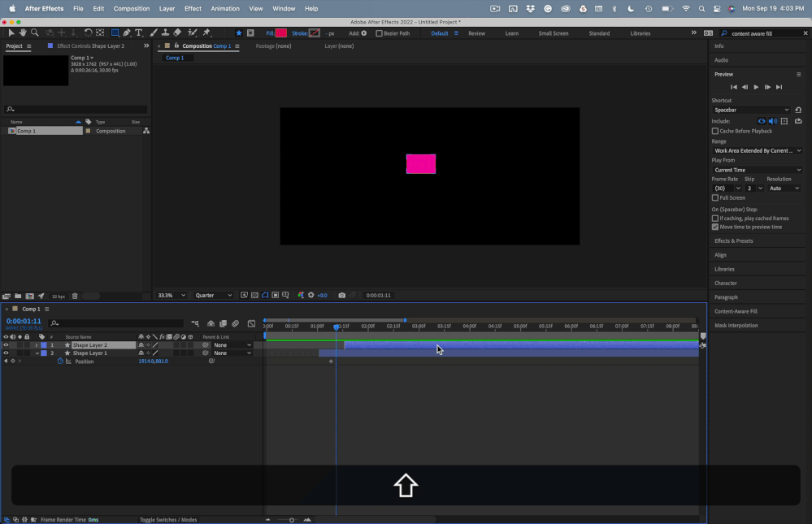The height and width of the screenshot is (524, 812).
Task: Create a new folder in Project panel
Action: [18, 297]
